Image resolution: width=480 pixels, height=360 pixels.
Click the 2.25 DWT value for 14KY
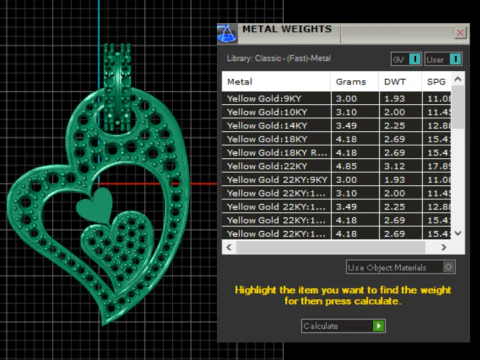(x=394, y=126)
